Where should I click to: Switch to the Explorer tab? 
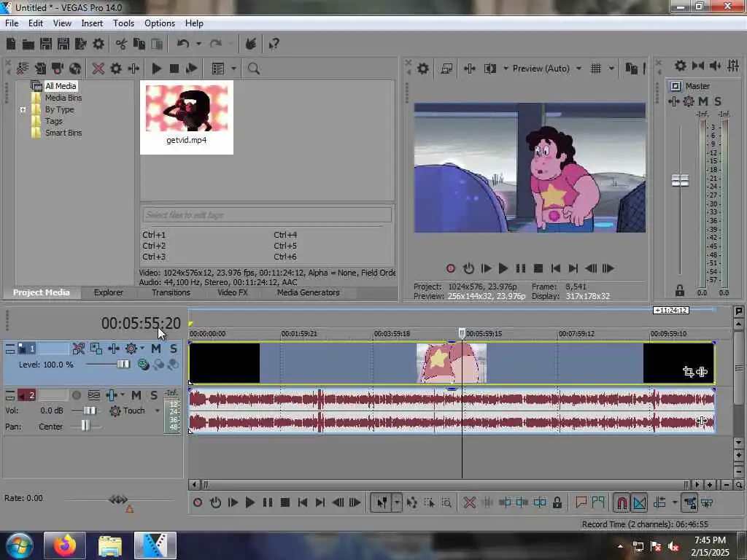[108, 292]
